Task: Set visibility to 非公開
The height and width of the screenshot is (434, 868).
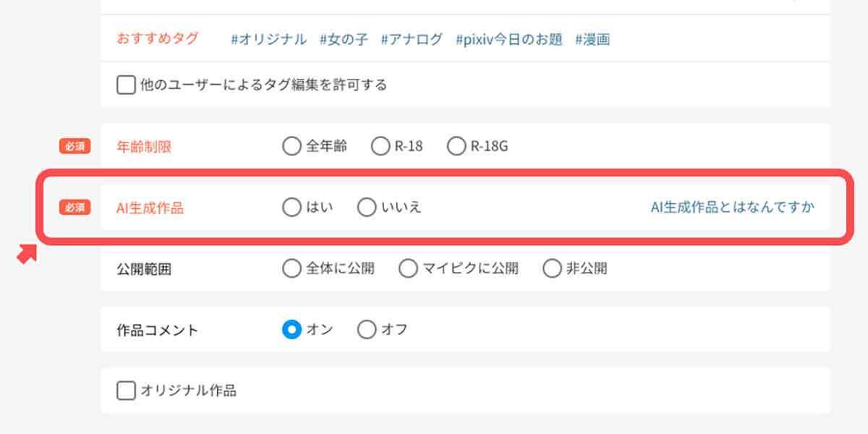Action: click(552, 269)
